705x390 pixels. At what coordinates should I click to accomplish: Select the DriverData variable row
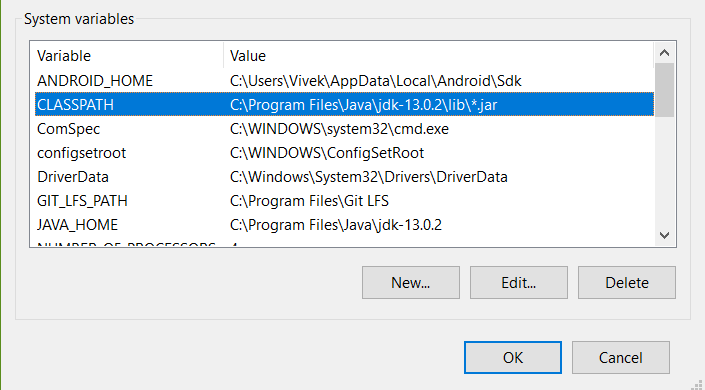click(344, 177)
